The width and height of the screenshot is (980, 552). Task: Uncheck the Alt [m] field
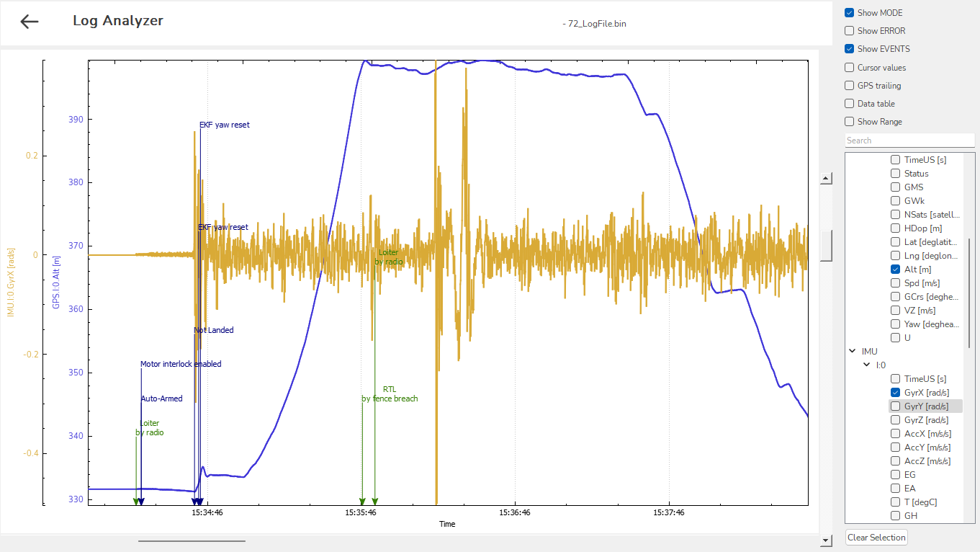coord(896,270)
